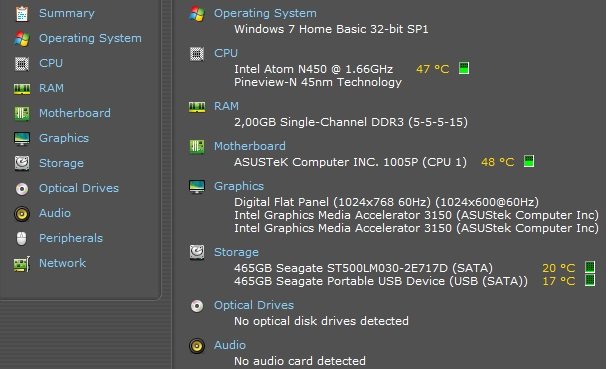
Task: Switch to Optical Drives sidebar section
Action: click(x=79, y=188)
